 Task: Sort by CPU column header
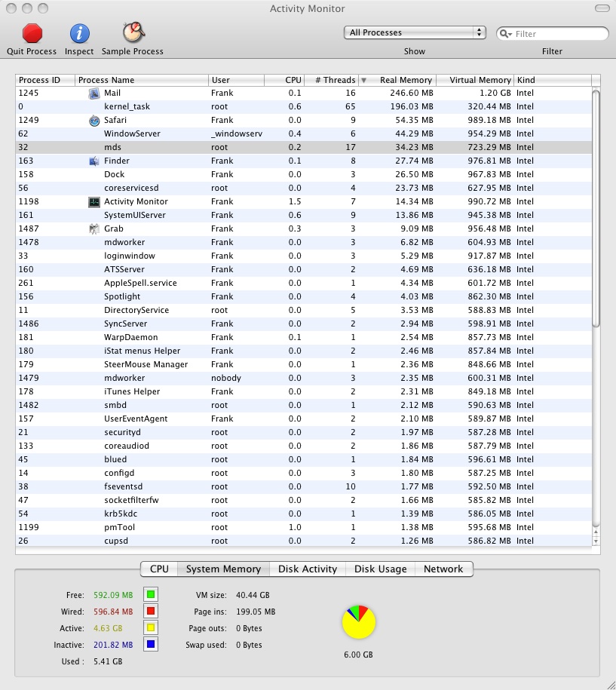pos(284,80)
